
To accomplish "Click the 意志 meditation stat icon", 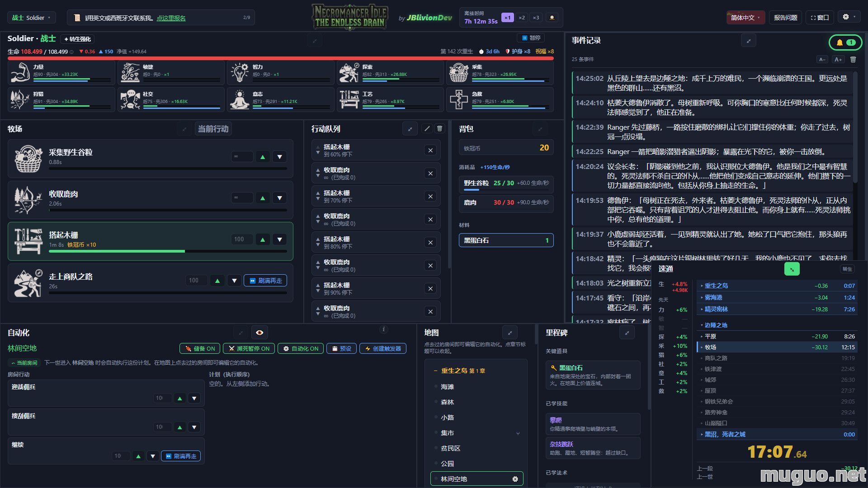I will pos(240,99).
